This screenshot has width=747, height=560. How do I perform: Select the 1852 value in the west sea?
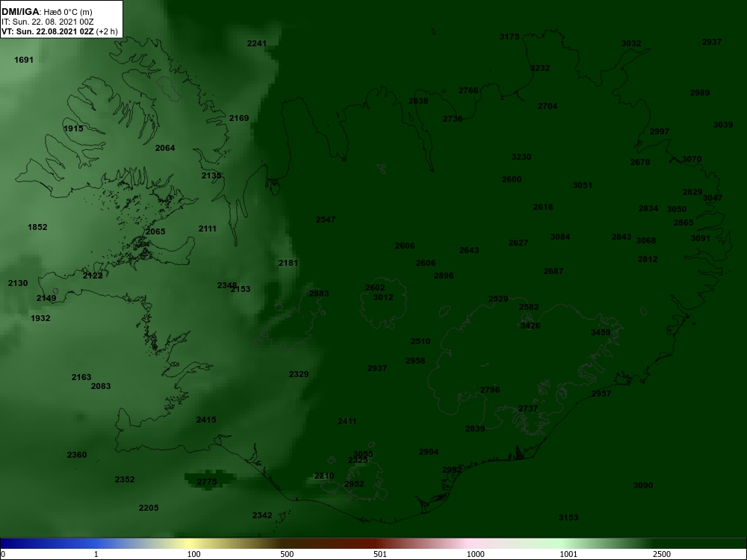tap(37, 227)
